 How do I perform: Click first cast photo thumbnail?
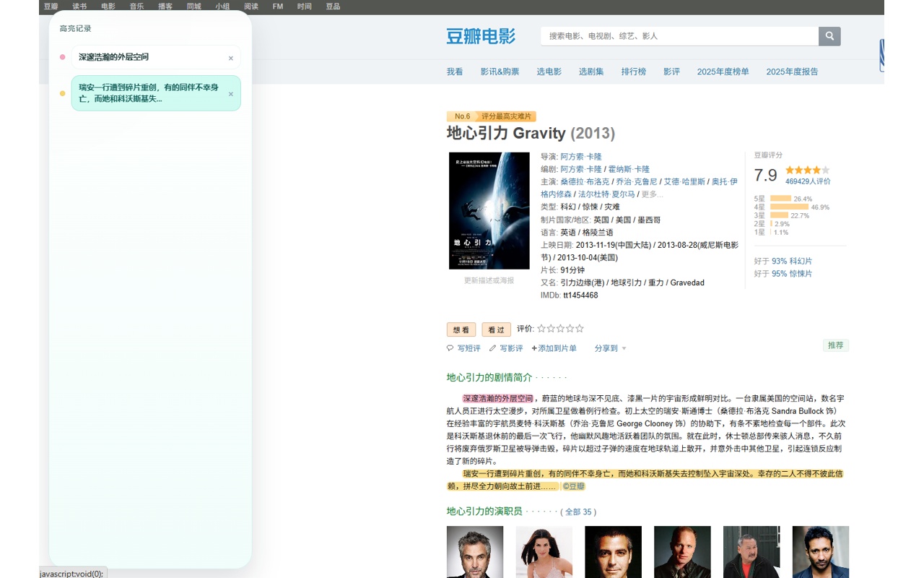[475, 552]
